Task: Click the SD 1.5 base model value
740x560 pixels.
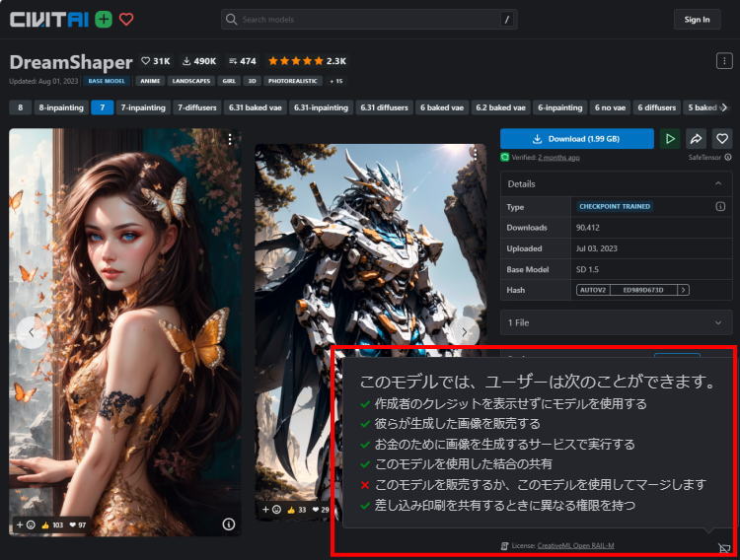Action: point(587,269)
